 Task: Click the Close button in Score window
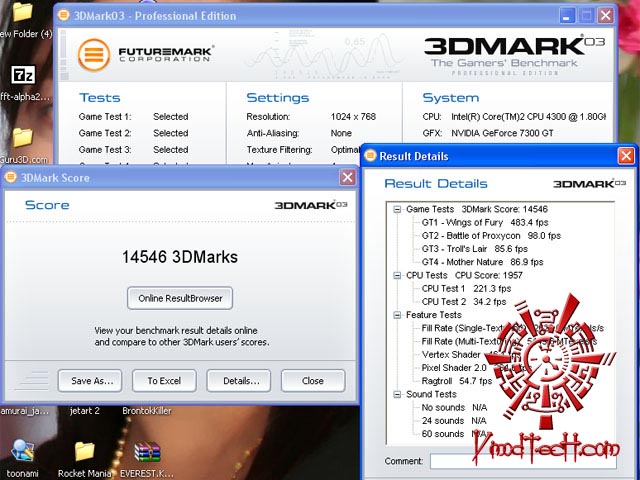click(x=313, y=381)
